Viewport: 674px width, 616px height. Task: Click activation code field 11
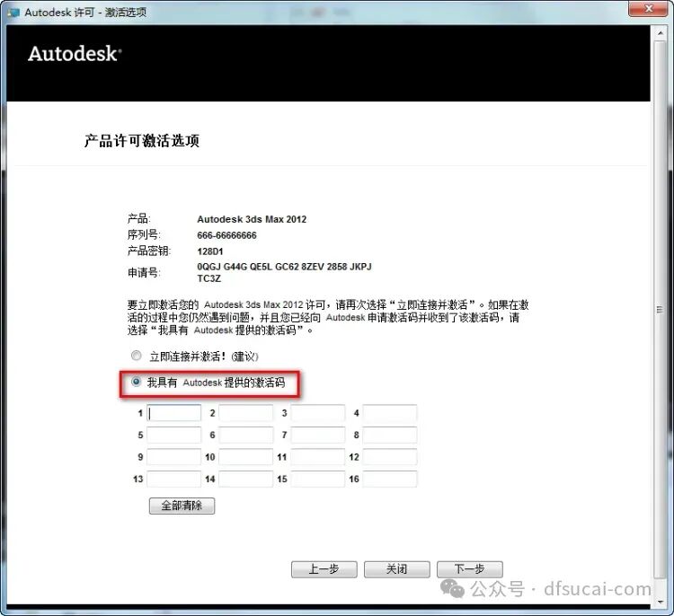317,457
